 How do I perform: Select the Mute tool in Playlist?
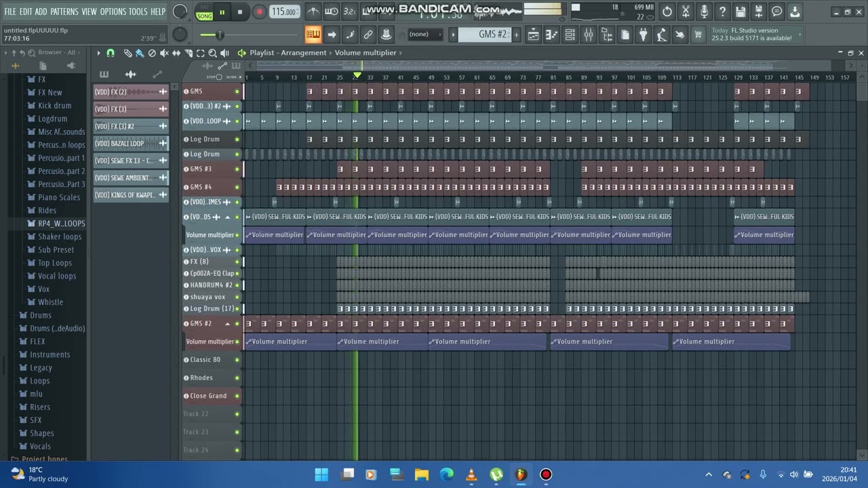(164, 53)
